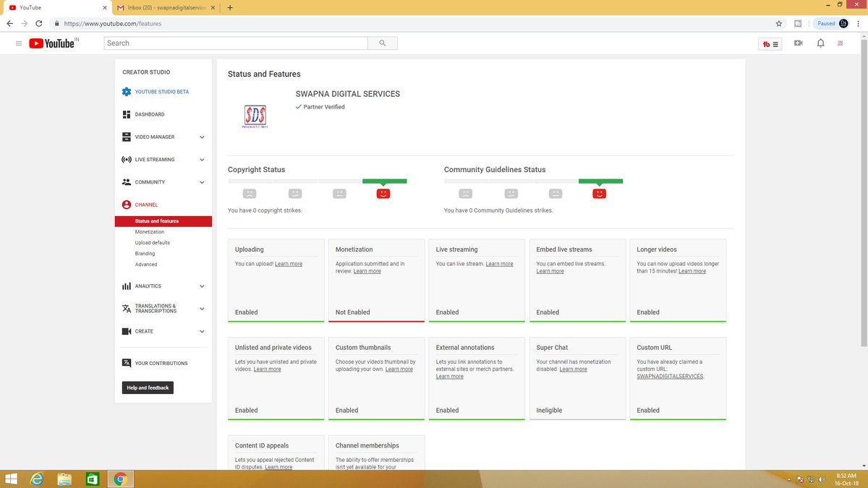Switch to the Gmail Inbox tab
This screenshot has height=488, width=868.
click(x=166, y=7)
